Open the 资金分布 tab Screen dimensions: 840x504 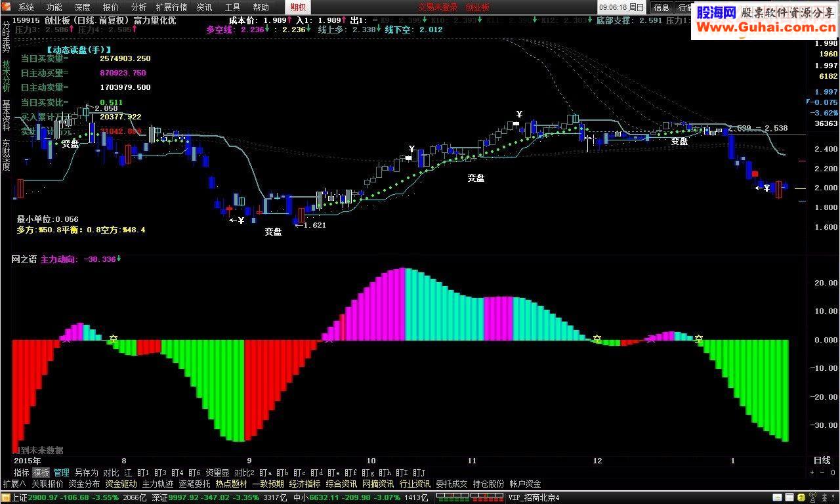(x=84, y=484)
